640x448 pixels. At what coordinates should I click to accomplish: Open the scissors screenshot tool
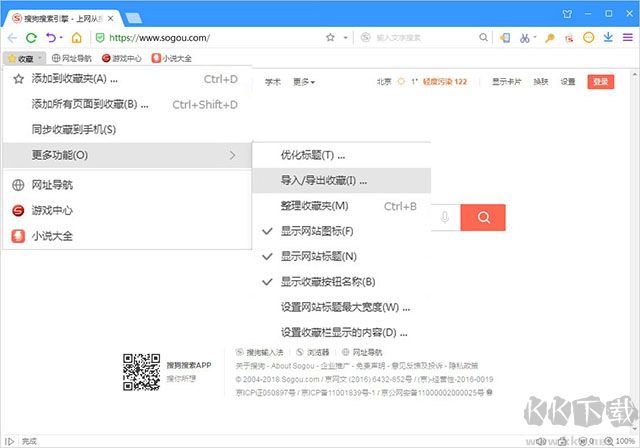[x=524, y=38]
